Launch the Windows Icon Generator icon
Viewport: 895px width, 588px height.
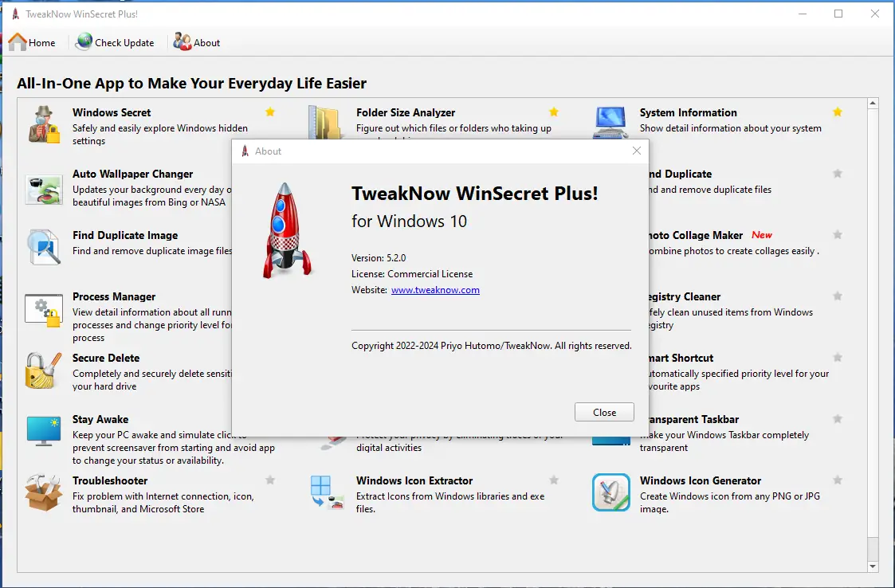coord(610,492)
